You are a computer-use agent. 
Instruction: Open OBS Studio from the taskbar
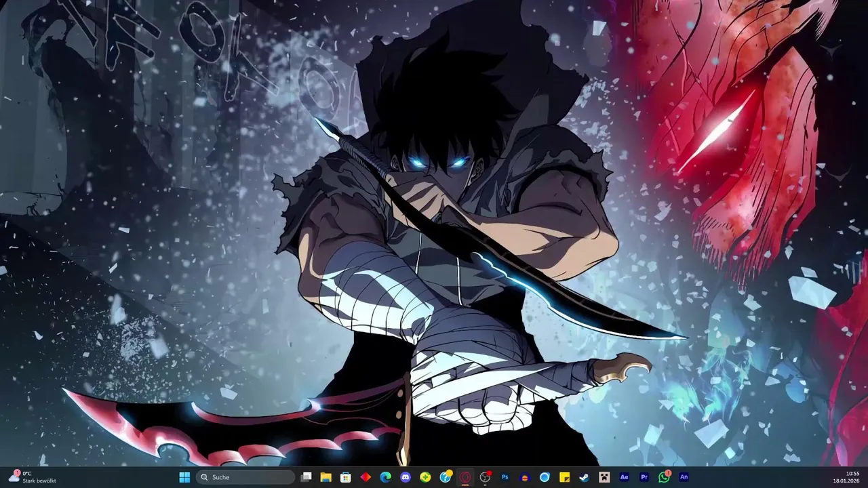pyautogui.click(x=485, y=477)
